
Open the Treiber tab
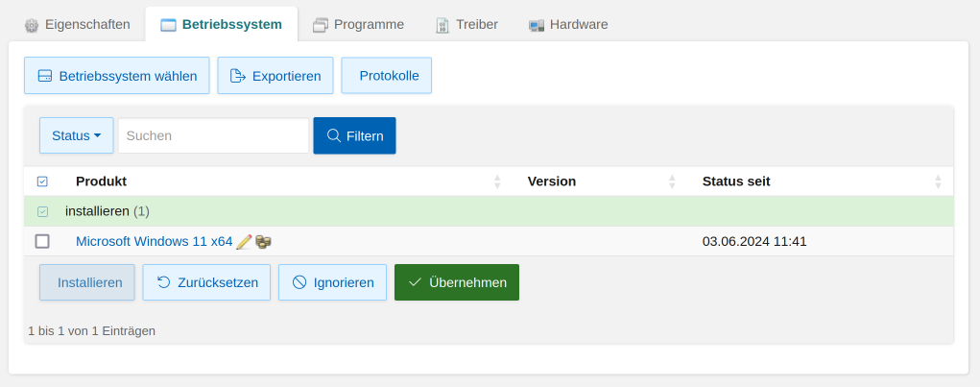[466, 24]
